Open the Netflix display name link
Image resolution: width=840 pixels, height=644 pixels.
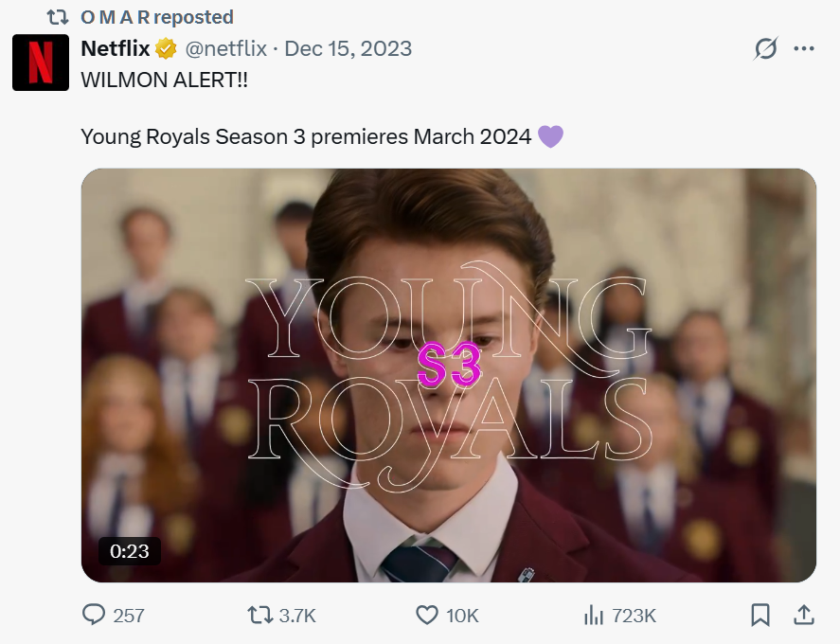coord(116,48)
